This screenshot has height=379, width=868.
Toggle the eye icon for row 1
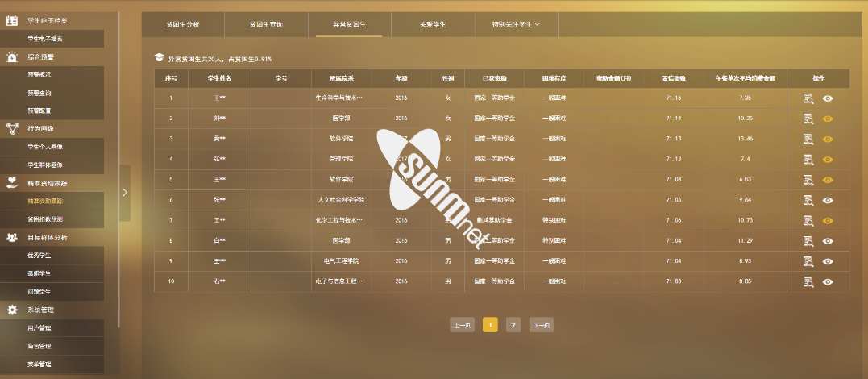pyautogui.click(x=828, y=98)
